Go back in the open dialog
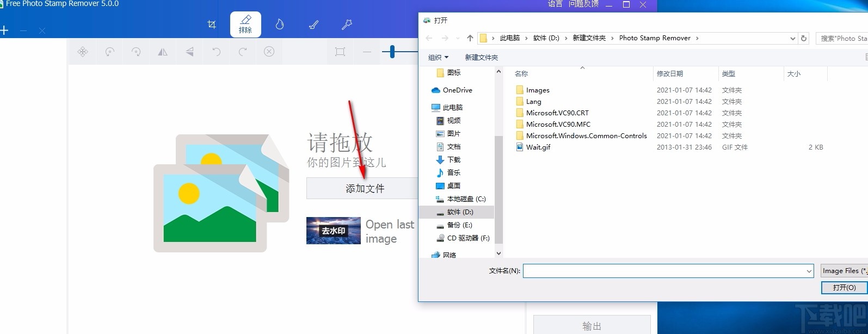The image size is (868, 334). tap(429, 38)
